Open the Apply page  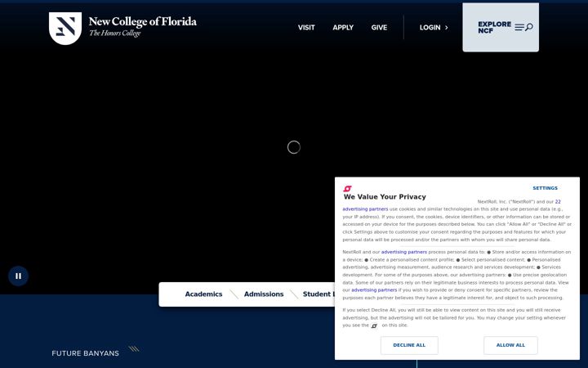(x=343, y=28)
